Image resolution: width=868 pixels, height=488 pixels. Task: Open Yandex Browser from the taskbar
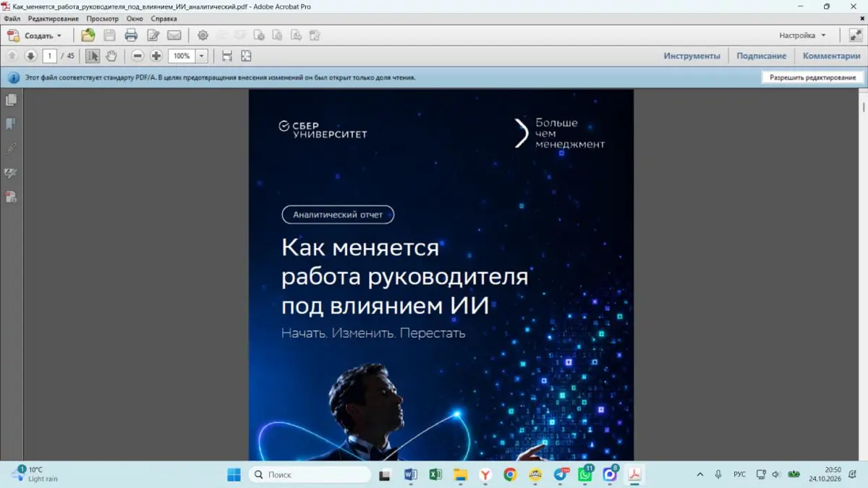click(485, 474)
